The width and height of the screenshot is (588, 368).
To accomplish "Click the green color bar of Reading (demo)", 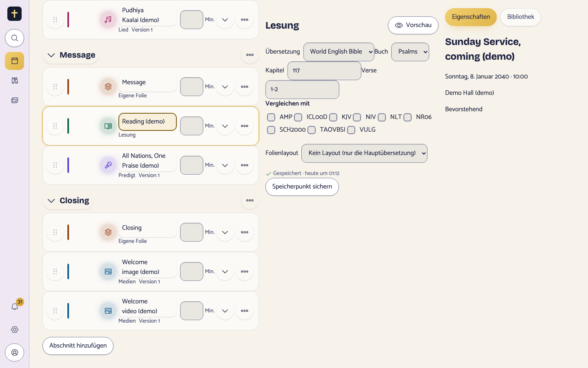I will [68, 126].
